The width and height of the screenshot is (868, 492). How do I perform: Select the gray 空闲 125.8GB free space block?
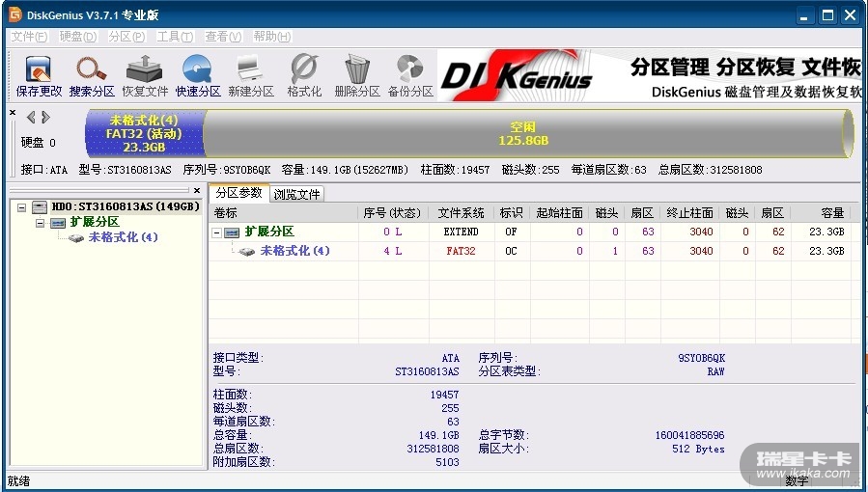tap(523, 133)
